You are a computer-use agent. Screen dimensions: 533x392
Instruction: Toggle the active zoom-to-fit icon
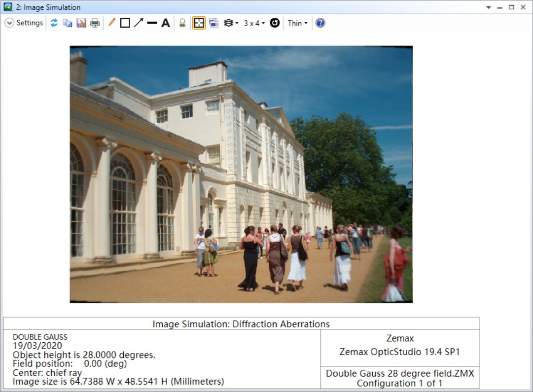tap(199, 23)
